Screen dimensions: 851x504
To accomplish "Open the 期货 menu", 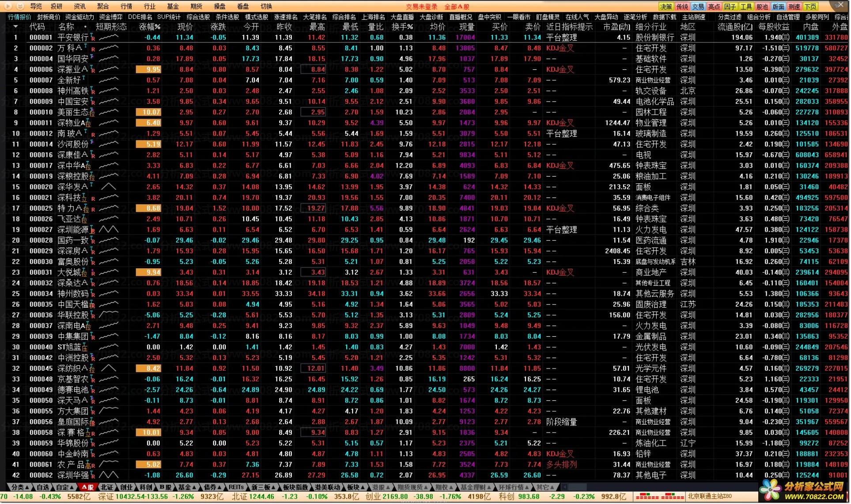I will (196, 6).
